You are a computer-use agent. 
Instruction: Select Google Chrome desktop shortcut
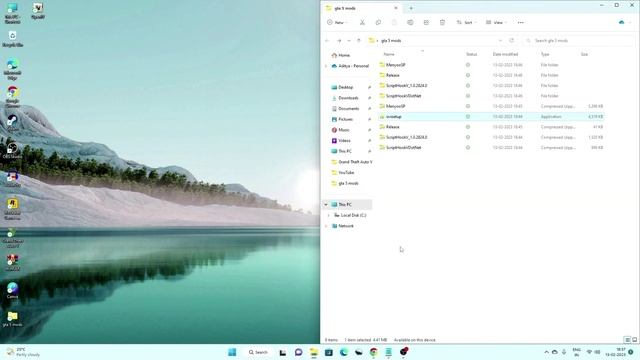(x=12, y=97)
